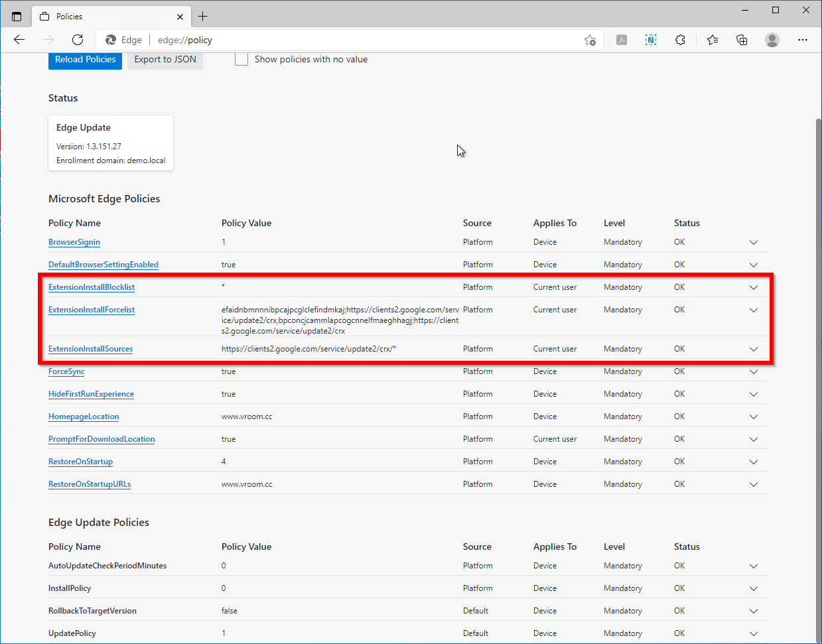Open the Settings and more ellipsis menu
This screenshot has height=644, width=822.
(x=802, y=40)
